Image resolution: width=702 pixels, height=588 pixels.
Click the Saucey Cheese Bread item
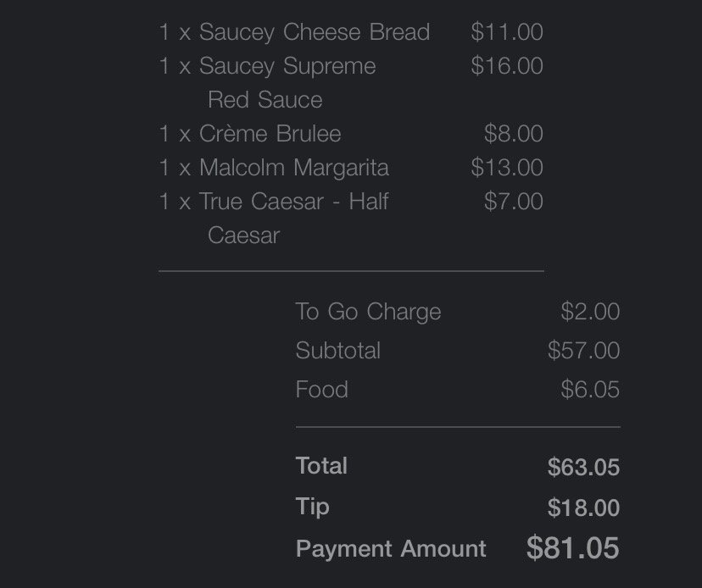pyautogui.click(x=294, y=32)
